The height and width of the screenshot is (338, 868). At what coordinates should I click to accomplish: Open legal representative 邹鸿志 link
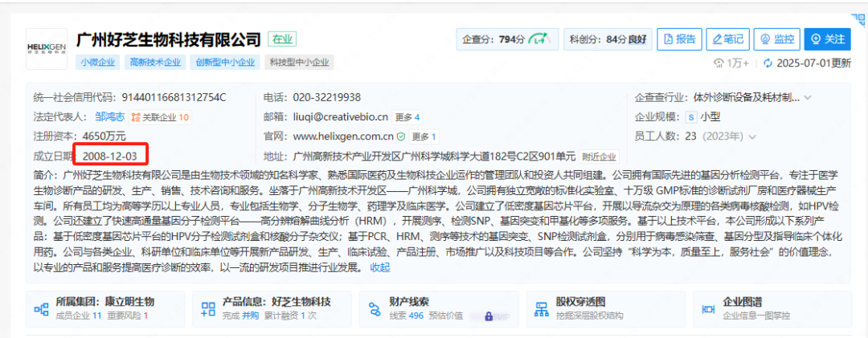(x=109, y=116)
